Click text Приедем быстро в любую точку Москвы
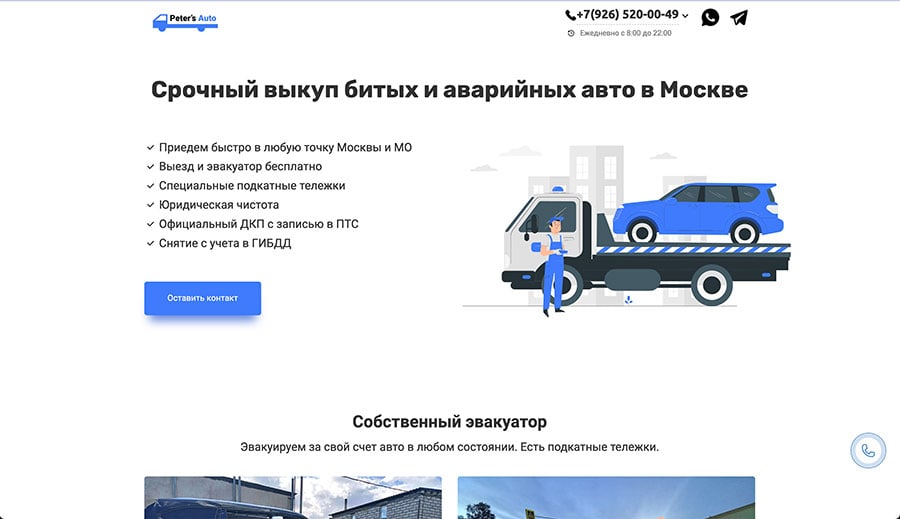Screen dimensions: 900x519 tap(285, 148)
